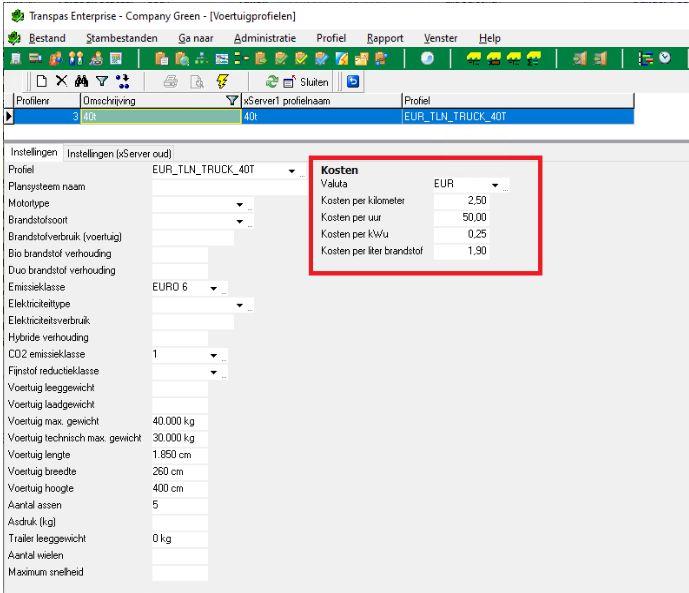Select the 40t profile row in grid

[x=160, y=117]
